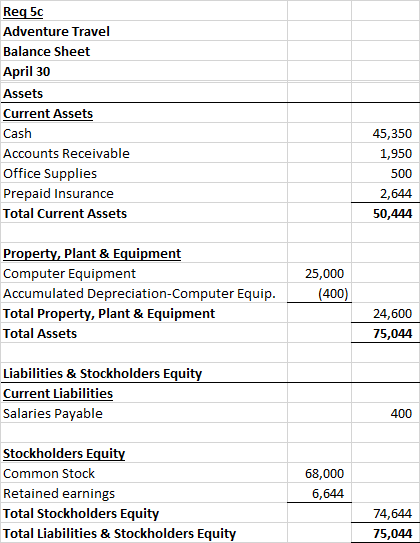Click the total 50,444

click(x=393, y=214)
